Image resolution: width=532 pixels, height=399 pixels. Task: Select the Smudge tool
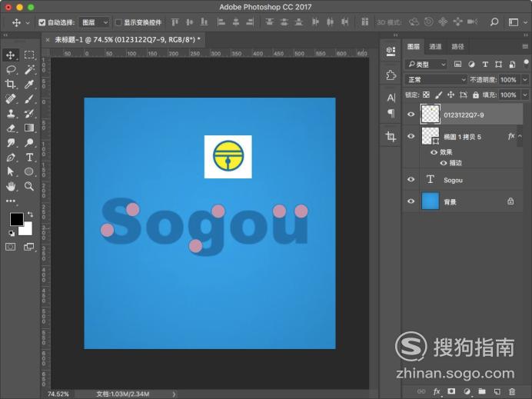click(11, 142)
